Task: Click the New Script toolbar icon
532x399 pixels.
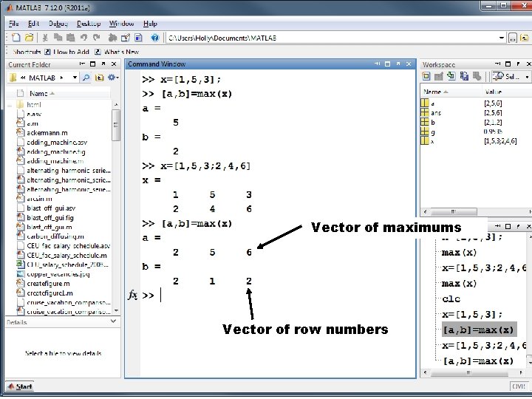Action: click(x=16, y=38)
